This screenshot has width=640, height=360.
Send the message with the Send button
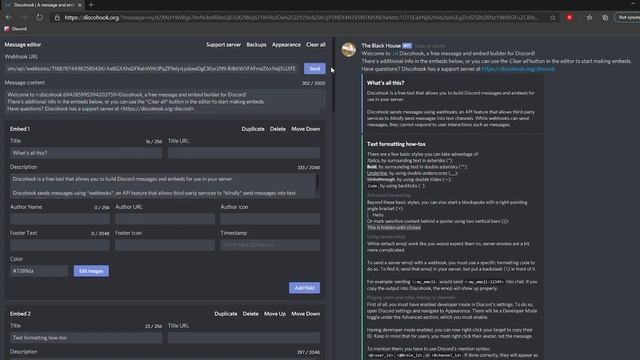pos(315,69)
